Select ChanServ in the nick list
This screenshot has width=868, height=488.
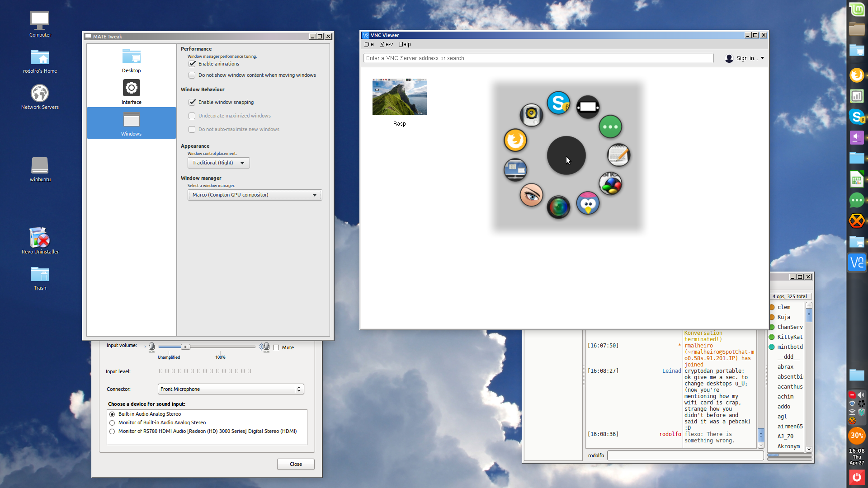790,327
